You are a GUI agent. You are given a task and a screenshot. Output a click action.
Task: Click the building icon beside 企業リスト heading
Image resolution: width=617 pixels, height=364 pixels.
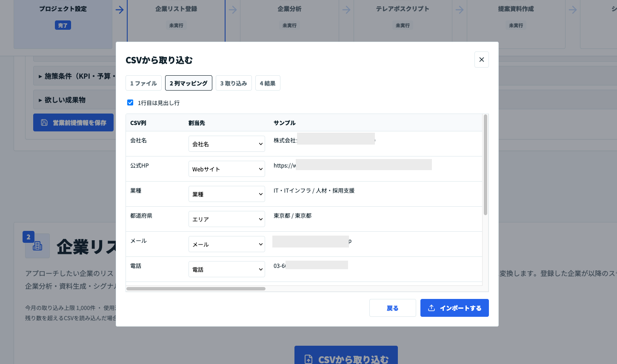point(37,246)
